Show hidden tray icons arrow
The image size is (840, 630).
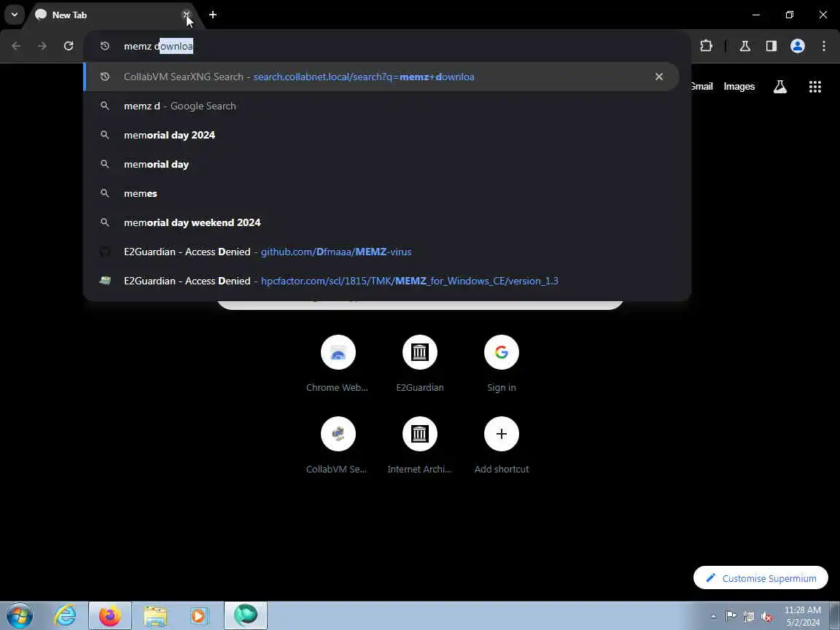(713, 617)
